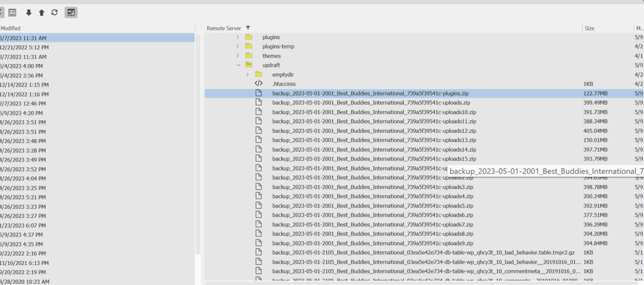Image resolution: width=644 pixels, height=285 pixels.
Task: Click the upload arrow toolbar icon
Action: [x=42, y=13]
